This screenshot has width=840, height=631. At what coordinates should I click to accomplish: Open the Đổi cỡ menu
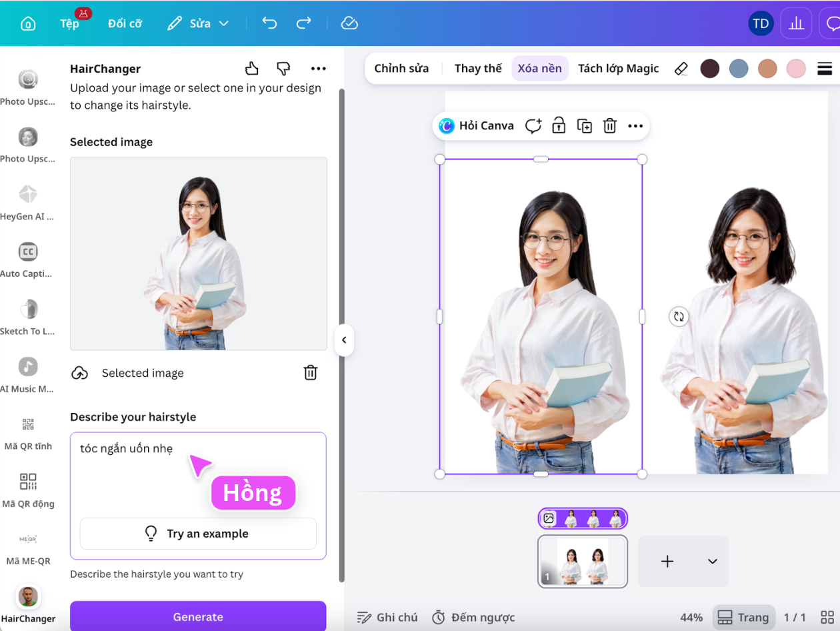pos(125,23)
